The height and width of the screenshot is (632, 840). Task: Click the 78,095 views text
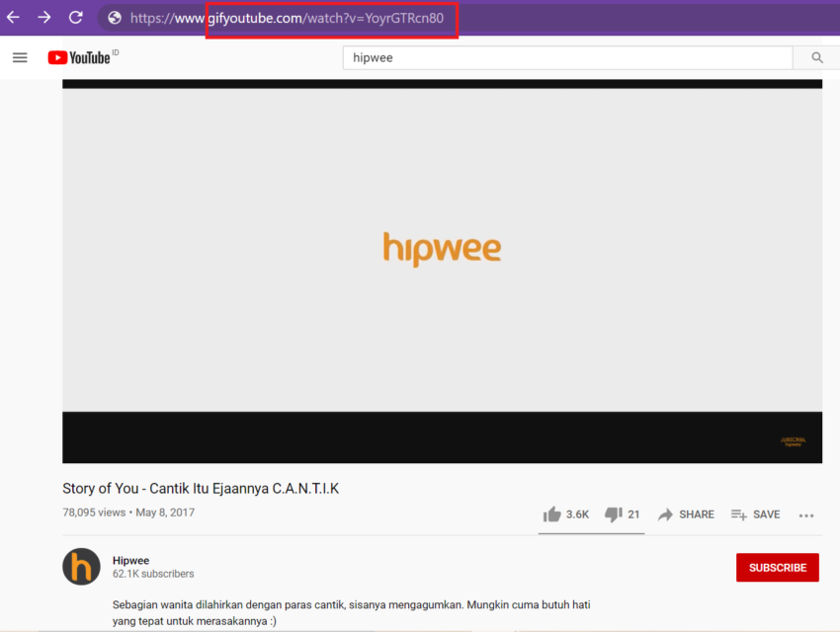tap(94, 513)
